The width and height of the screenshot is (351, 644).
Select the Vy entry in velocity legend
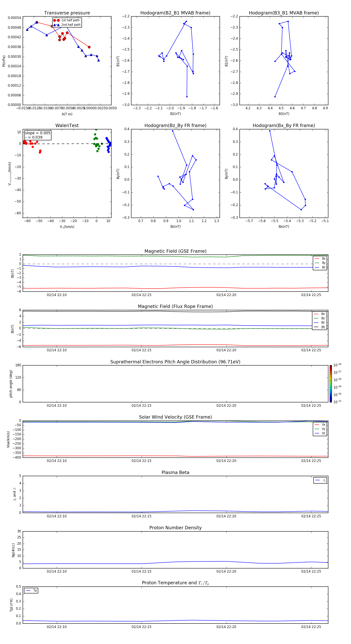(x=320, y=429)
